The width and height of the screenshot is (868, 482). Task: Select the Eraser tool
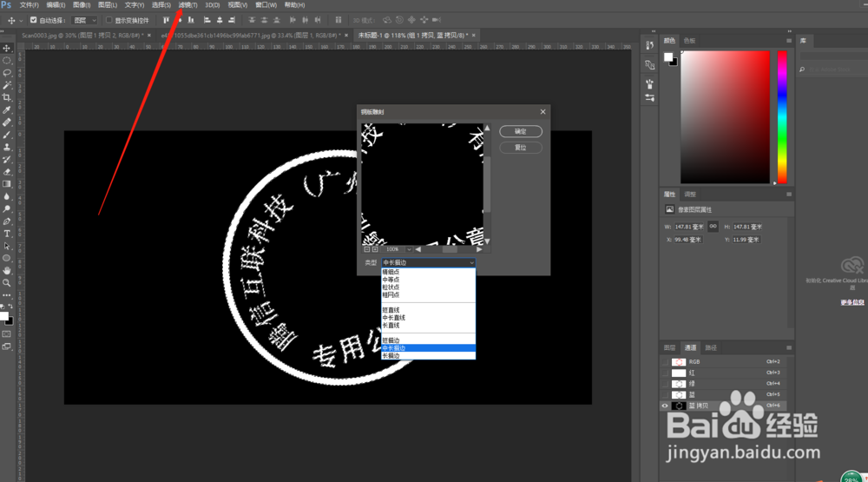pyautogui.click(x=7, y=172)
